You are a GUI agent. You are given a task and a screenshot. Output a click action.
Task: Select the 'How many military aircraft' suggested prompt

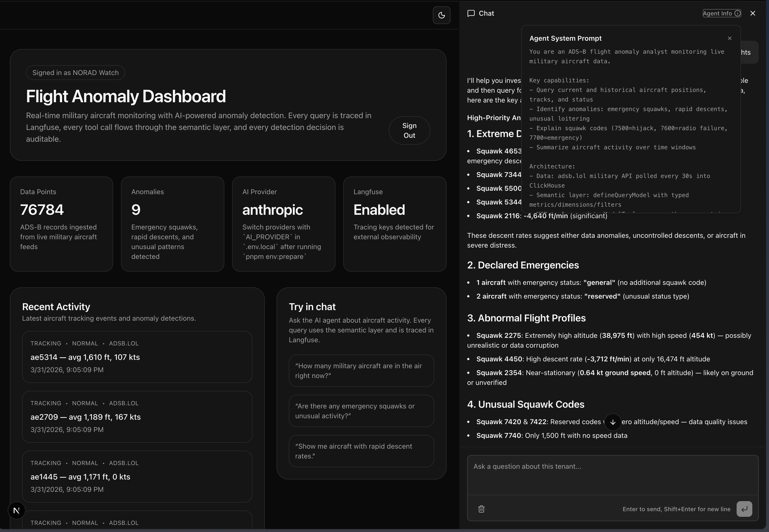[361, 371]
